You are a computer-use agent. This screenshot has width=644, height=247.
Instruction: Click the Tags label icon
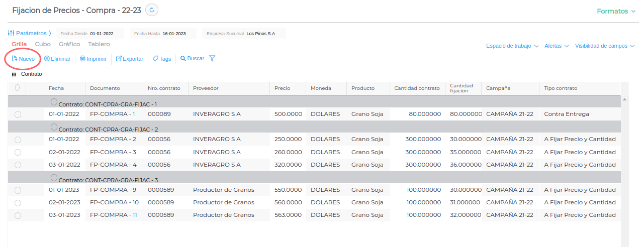click(x=155, y=59)
